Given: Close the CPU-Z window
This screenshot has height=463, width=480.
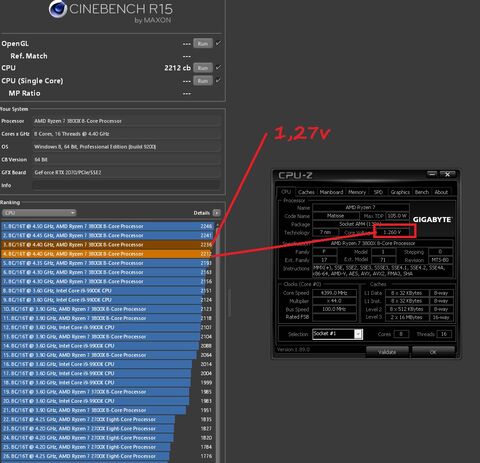Looking at the screenshot, I should [x=448, y=174].
